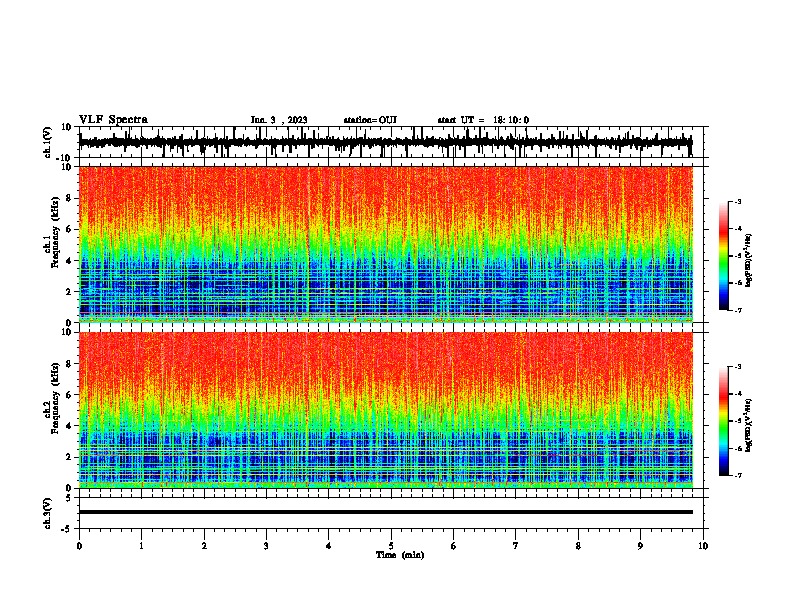Click the time axis tick label "10"
The height and width of the screenshot is (612, 792).
coord(703,546)
